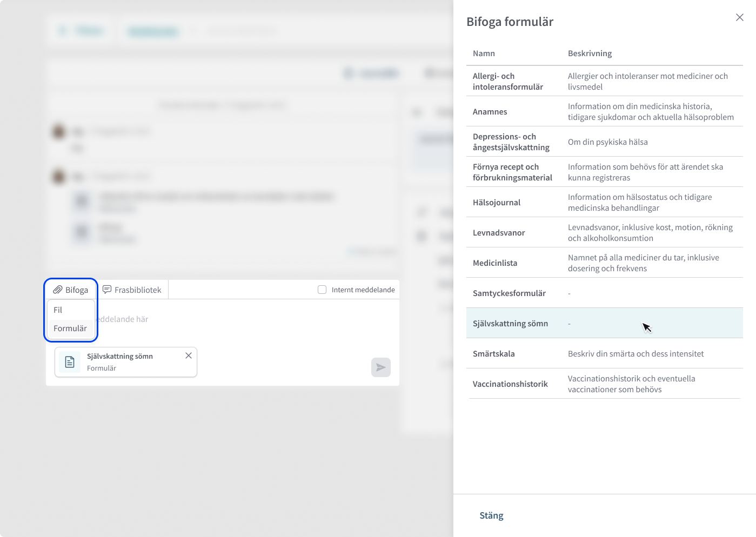Screen dimensions: 756x537
Task: Pick Depressions- och ångestsjälvskattning form
Action: click(605, 142)
